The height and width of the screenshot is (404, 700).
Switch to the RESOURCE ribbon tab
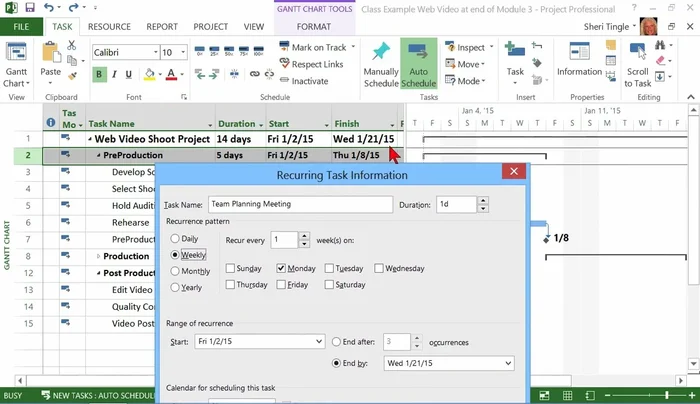[x=109, y=26]
